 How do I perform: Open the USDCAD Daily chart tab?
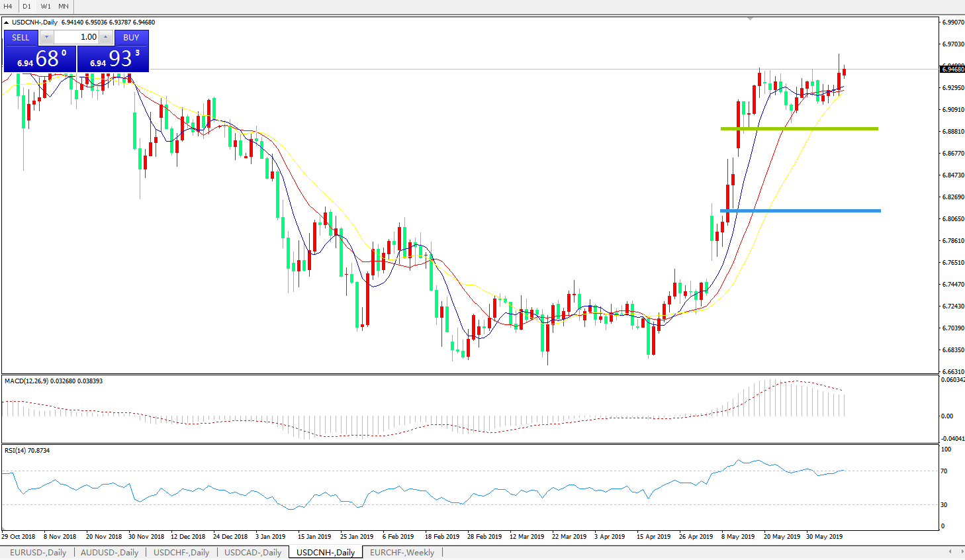[x=252, y=552]
